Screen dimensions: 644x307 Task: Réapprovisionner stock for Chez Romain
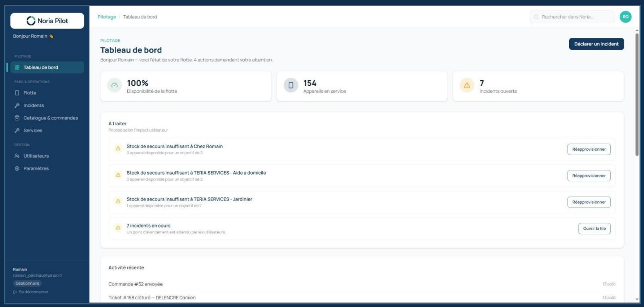click(589, 149)
